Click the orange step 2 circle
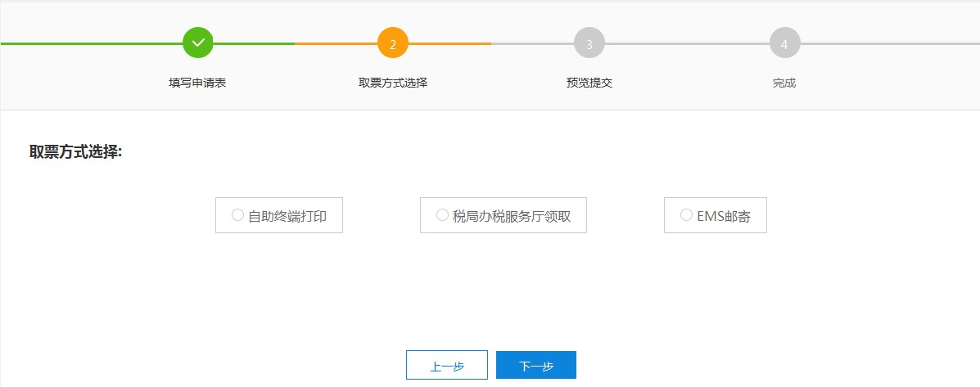The width and height of the screenshot is (980, 387). pos(393,43)
